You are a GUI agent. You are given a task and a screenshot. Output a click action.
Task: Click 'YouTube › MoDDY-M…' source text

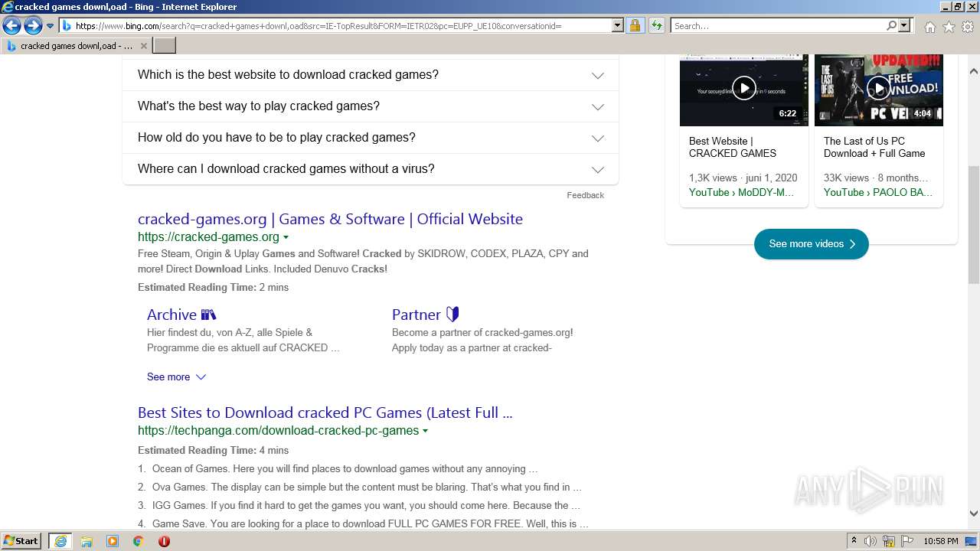(741, 192)
